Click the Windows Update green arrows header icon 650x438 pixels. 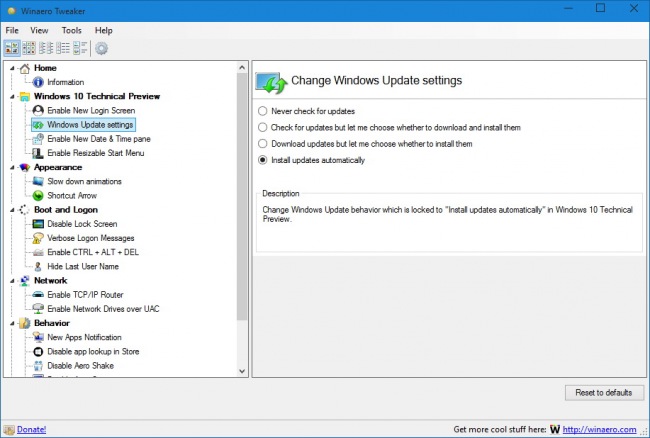click(x=271, y=82)
